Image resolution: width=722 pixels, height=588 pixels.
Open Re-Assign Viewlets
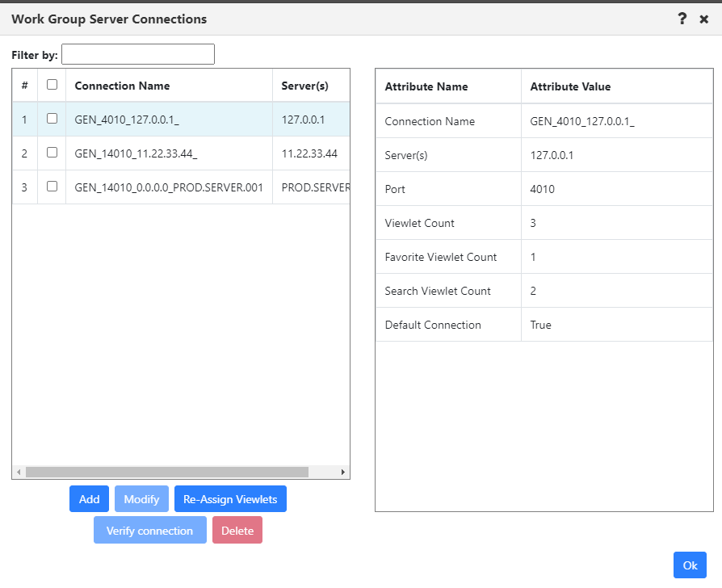230,498
